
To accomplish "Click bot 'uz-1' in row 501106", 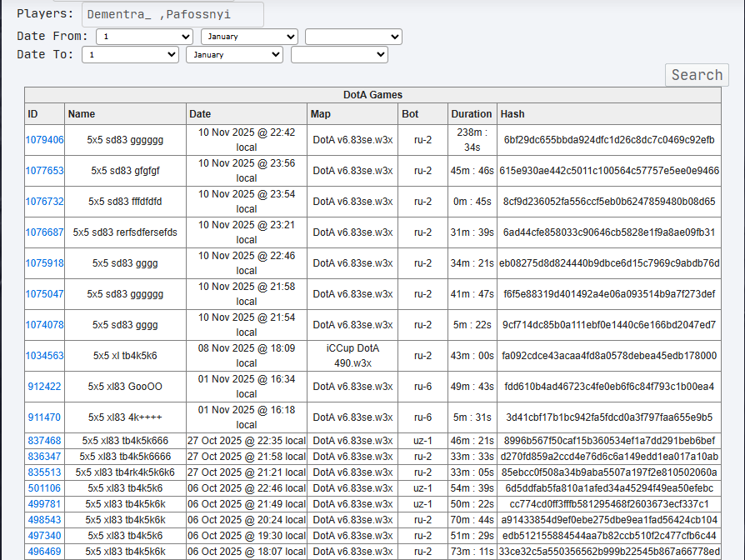I will click(x=422, y=488).
